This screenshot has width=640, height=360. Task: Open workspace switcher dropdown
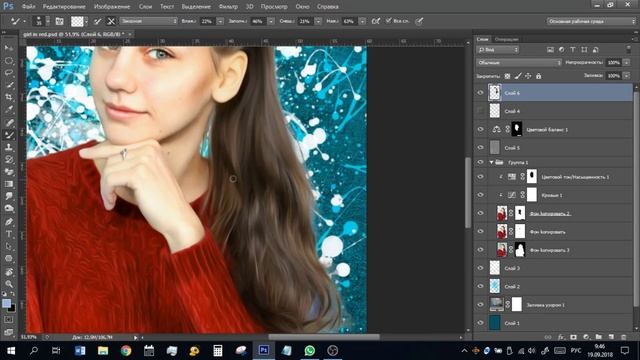pyautogui.click(x=591, y=21)
